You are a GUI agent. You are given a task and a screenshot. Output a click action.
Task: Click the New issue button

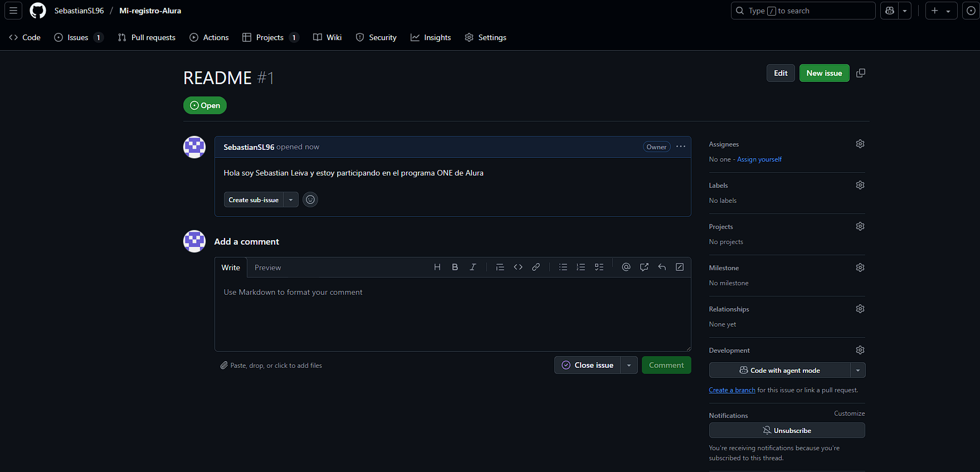pyautogui.click(x=824, y=73)
